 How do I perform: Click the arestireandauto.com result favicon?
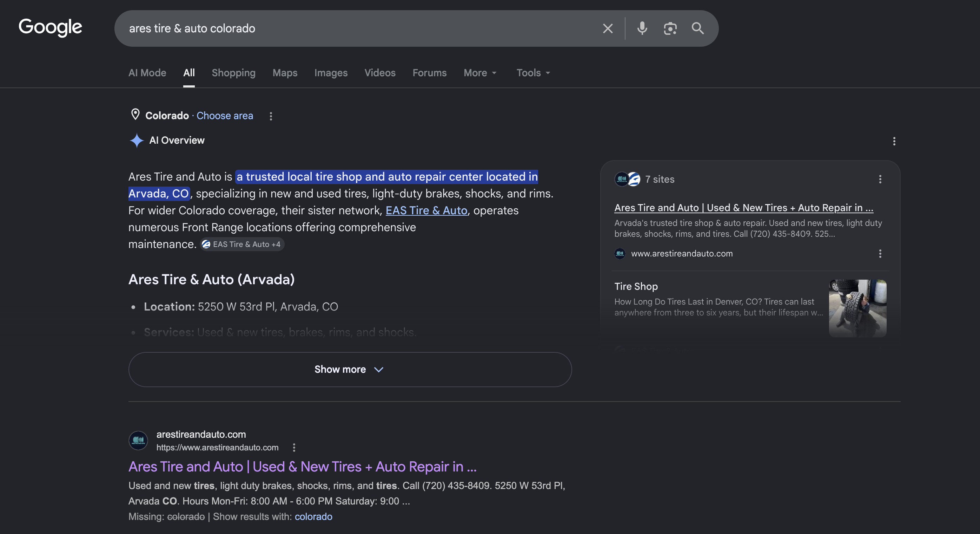tap(138, 440)
